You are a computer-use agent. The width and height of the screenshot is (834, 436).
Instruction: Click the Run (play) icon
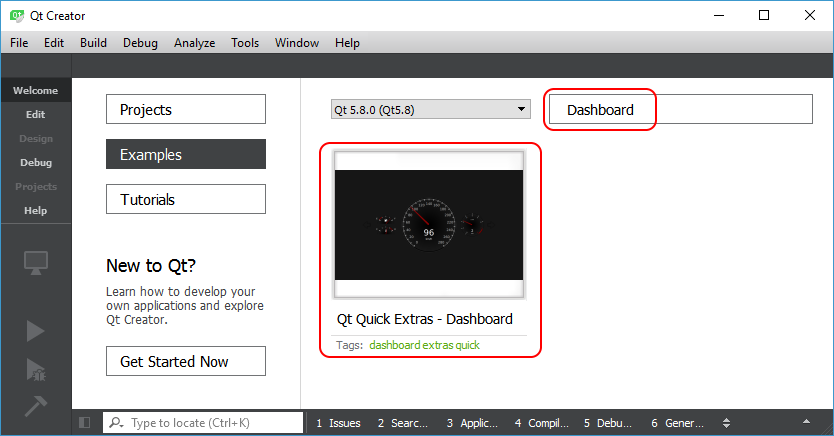pyautogui.click(x=35, y=330)
